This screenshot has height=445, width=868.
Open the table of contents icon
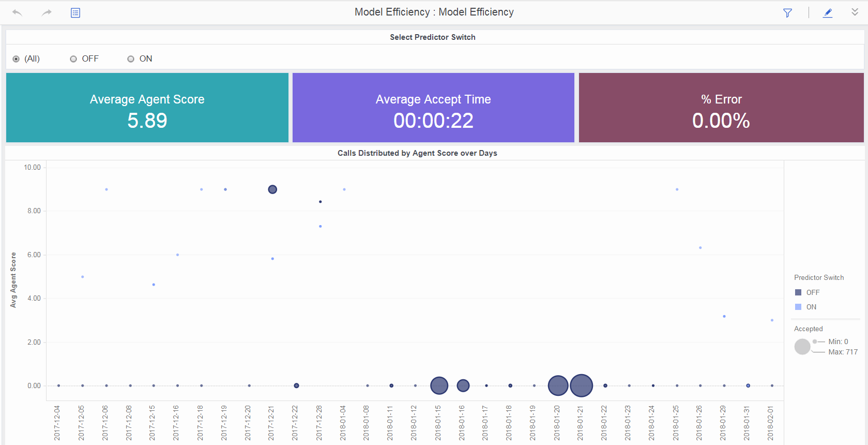pyautogui.click(x=75, y=12)
